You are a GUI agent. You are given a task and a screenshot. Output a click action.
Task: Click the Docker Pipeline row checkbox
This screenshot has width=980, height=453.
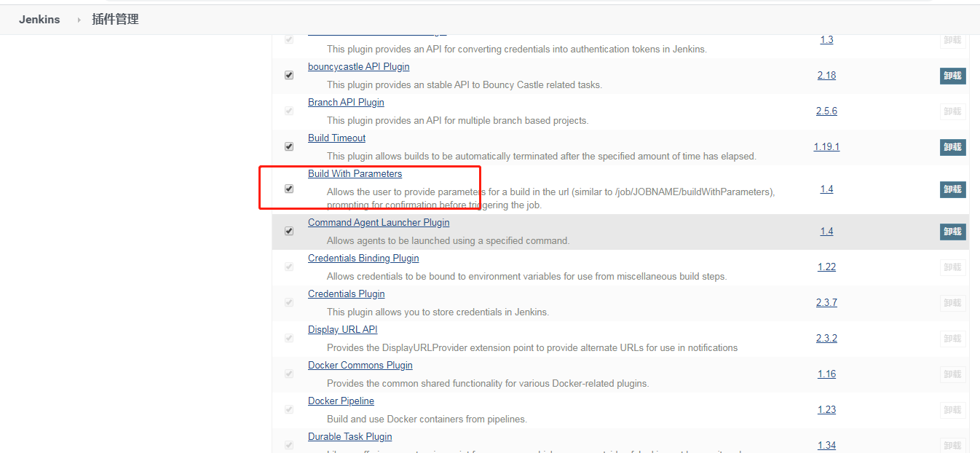pyautogui.click(x=289, y=409)
